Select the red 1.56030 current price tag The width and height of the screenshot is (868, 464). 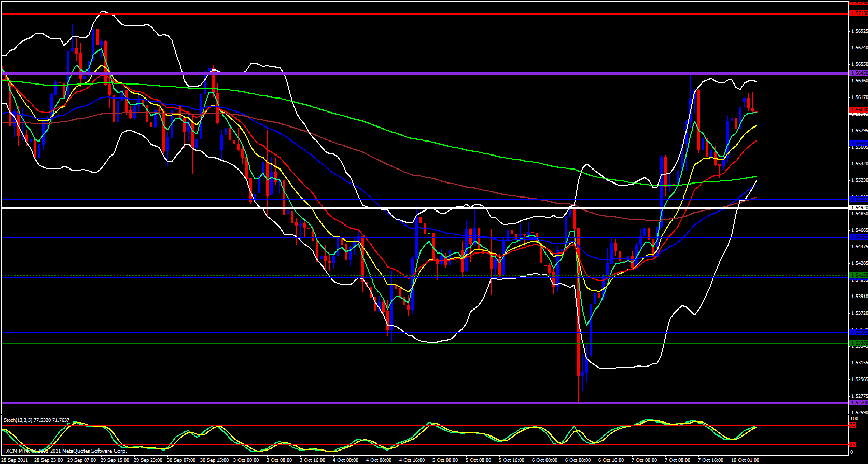pos(859,110)
